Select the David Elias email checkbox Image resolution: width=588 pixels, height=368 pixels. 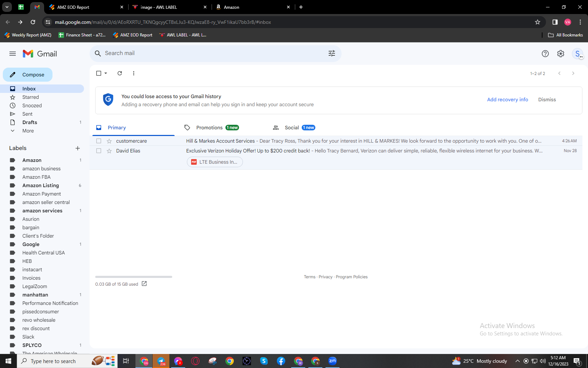coord(99,151)
